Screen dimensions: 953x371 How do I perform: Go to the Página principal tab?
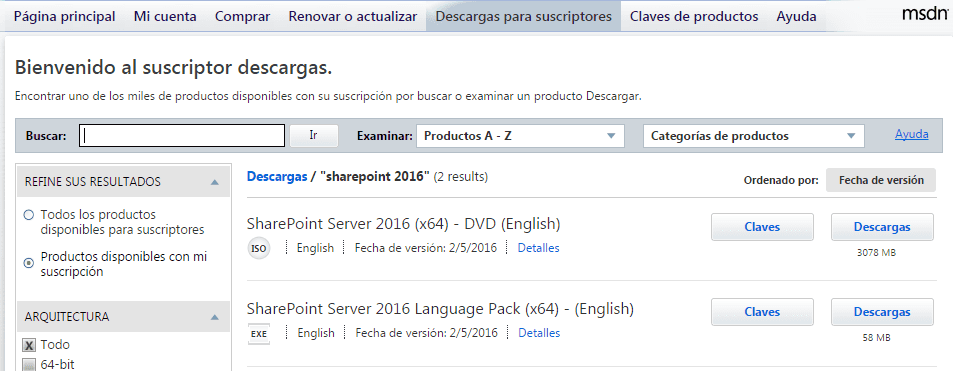[64, 16]
